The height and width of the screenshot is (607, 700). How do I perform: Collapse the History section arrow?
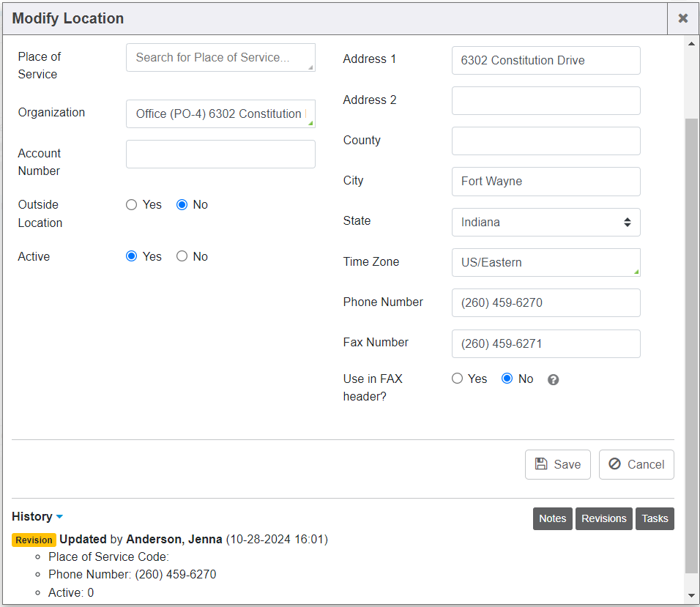pyautogui.click(x=59, y=517)
